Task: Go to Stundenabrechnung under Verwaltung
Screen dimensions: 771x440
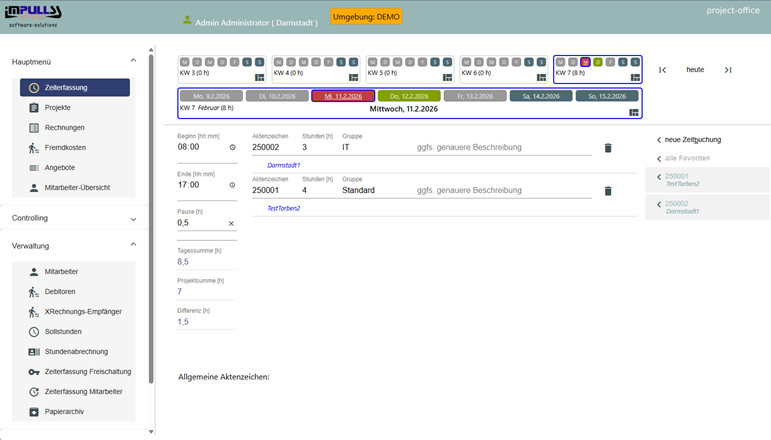Action: 76,352
